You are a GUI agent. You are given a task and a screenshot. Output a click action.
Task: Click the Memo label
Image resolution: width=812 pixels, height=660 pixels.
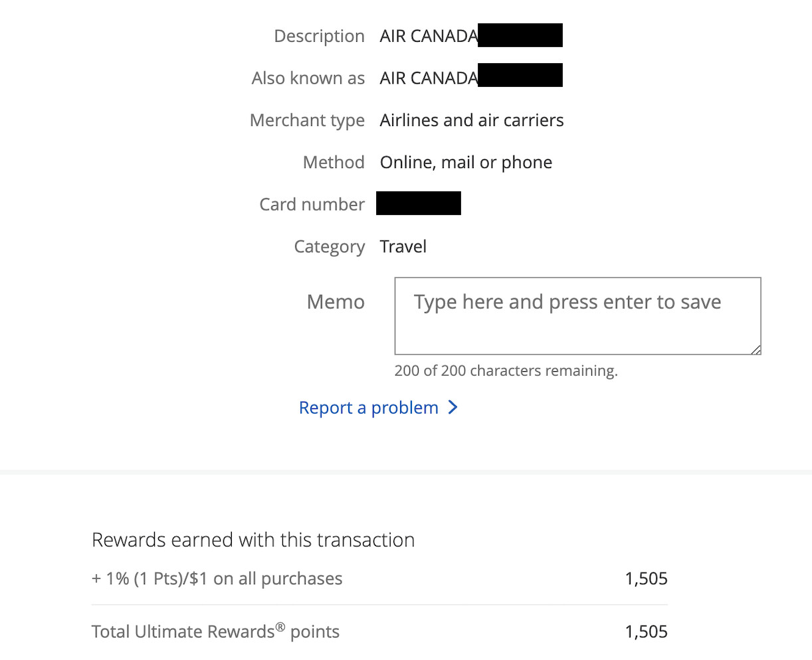pyautogui.click(x=336, y=302)
